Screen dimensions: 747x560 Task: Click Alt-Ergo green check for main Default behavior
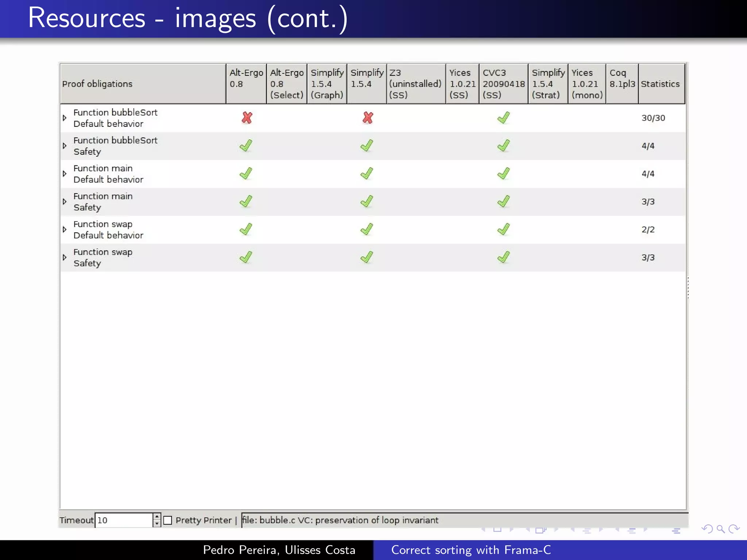[x=246, y=174]
